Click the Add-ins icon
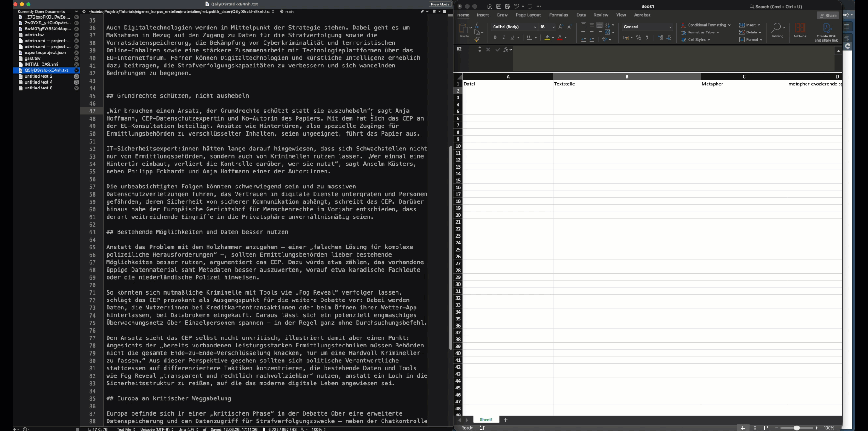Viewport: 868px width, 431px height. pyautogui.click(x=800, y=31)
